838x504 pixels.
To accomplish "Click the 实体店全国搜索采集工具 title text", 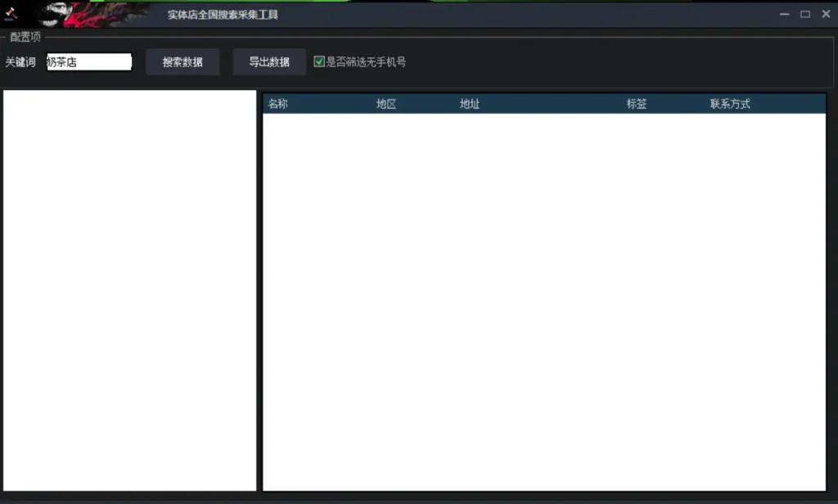I will coord(223,15).
